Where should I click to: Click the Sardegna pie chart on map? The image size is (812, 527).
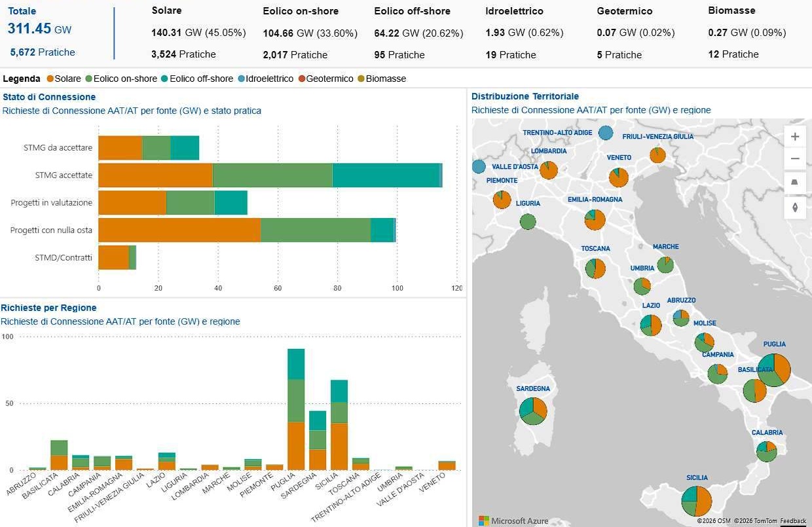533,410
